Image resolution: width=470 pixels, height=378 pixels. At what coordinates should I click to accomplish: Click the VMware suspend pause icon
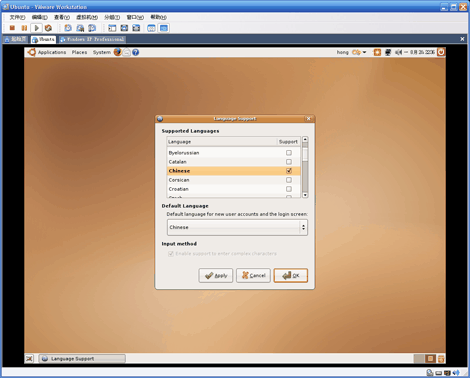24,28
